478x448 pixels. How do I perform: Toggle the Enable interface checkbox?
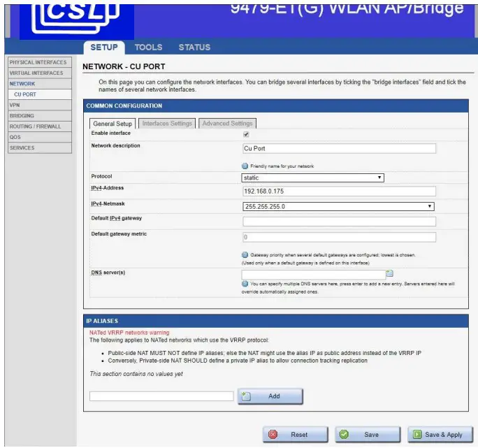tap(246, 134)
